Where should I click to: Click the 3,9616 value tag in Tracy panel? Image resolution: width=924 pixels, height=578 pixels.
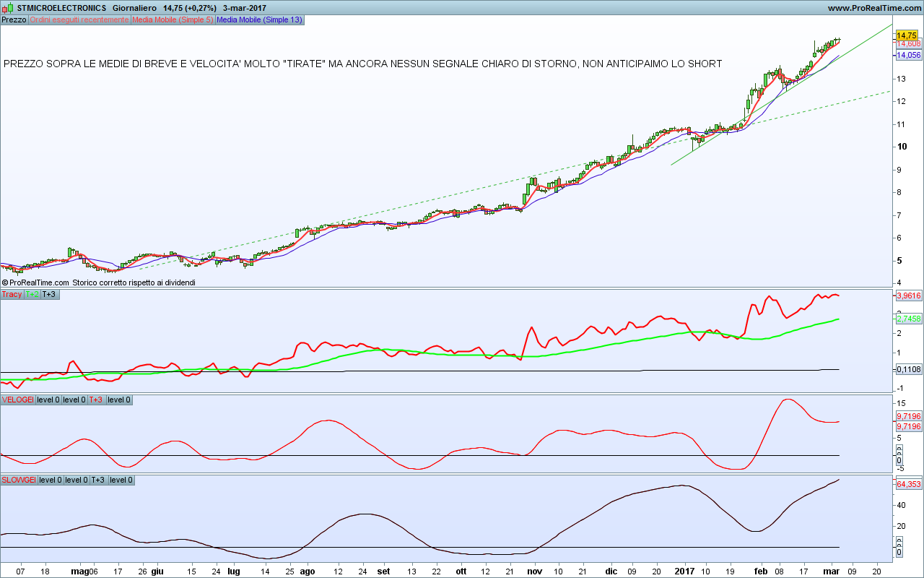pyautogui.click(x=908, y=296)
